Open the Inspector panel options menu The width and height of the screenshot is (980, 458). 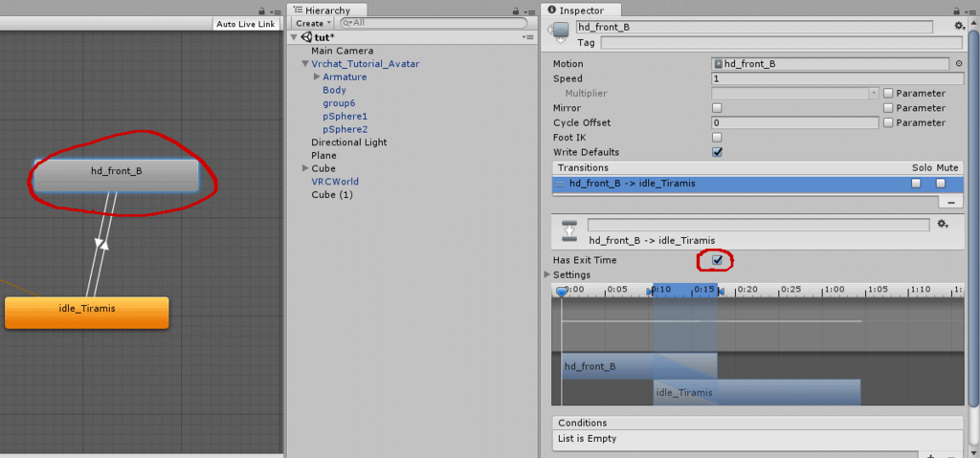pyautogui.click(x=970, y=11)
